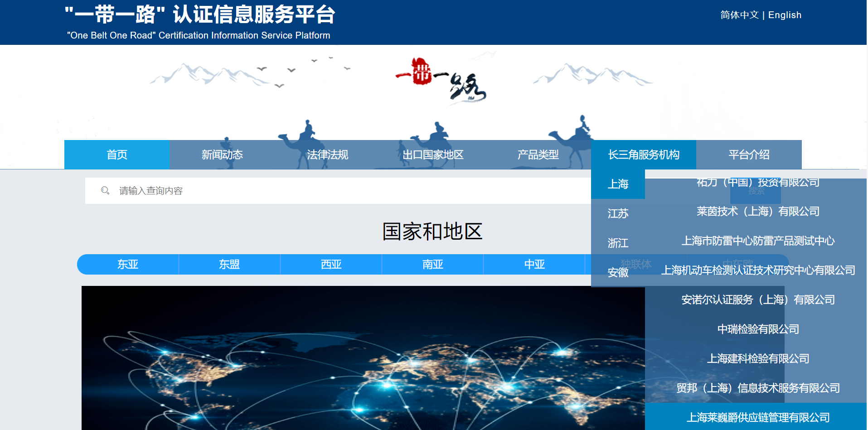The height and width of the screenshot is (430, 868).
Task: Open the 首页 home tab
Action: [117, 155]
